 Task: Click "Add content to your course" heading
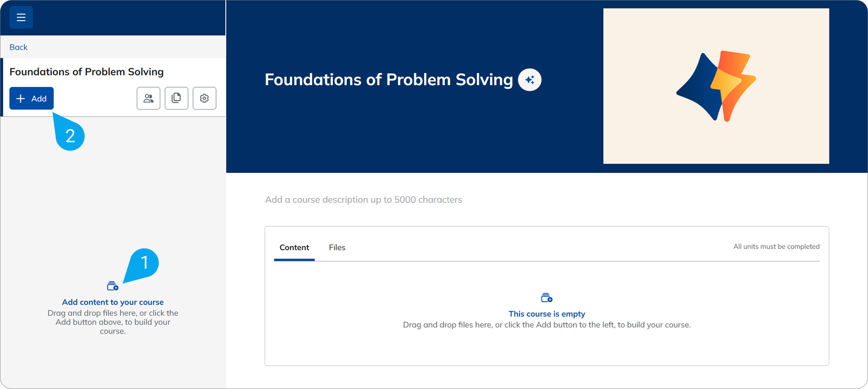pyautogui.click(x=113, y=302)
